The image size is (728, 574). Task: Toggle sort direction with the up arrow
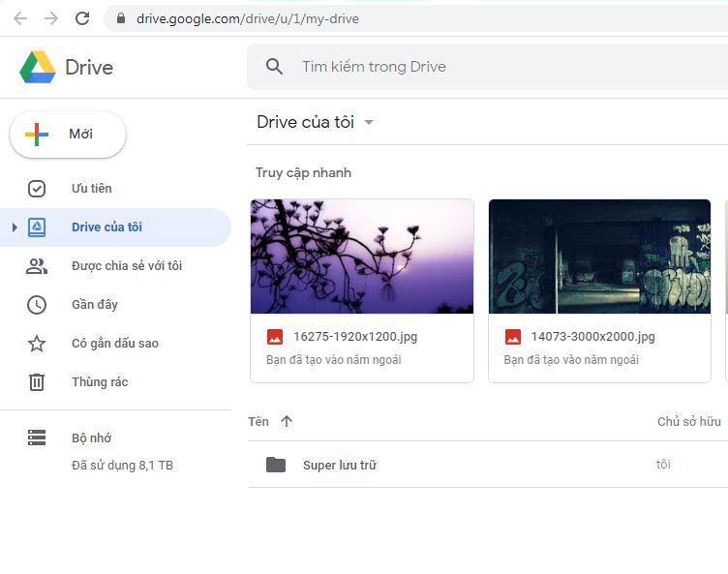[x=287, y=421]
